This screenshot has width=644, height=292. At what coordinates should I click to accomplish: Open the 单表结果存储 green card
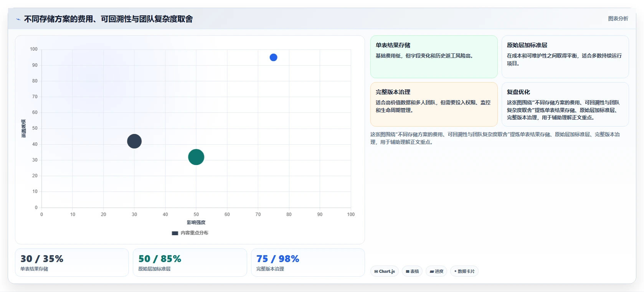(434, 57)
